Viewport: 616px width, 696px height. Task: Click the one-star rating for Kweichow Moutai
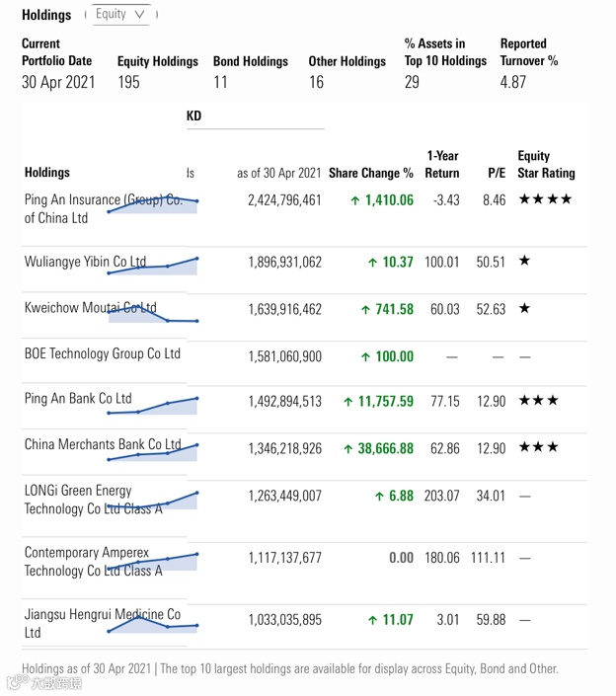point(524,308)
